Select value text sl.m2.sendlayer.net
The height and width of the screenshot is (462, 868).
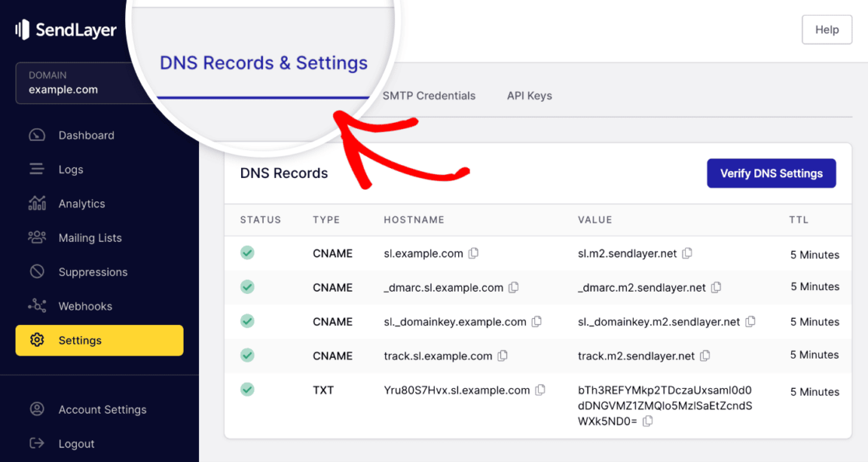click(627, 254)
